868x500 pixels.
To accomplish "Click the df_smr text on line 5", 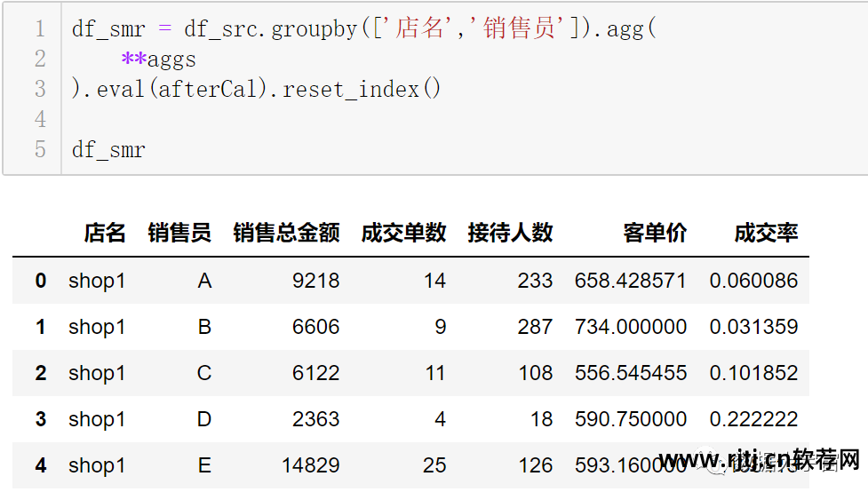I will 108,149.
